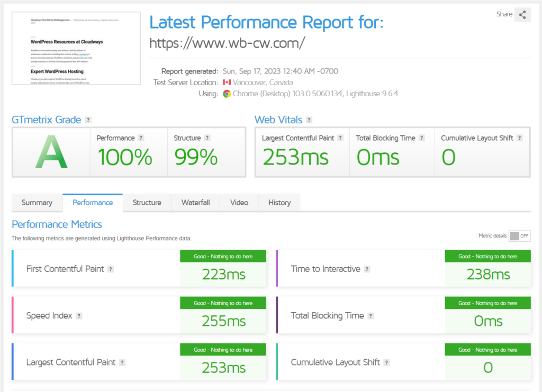542x392 pixels.
Task: Switch to the Structure tab
Action: tap(147, 203)
